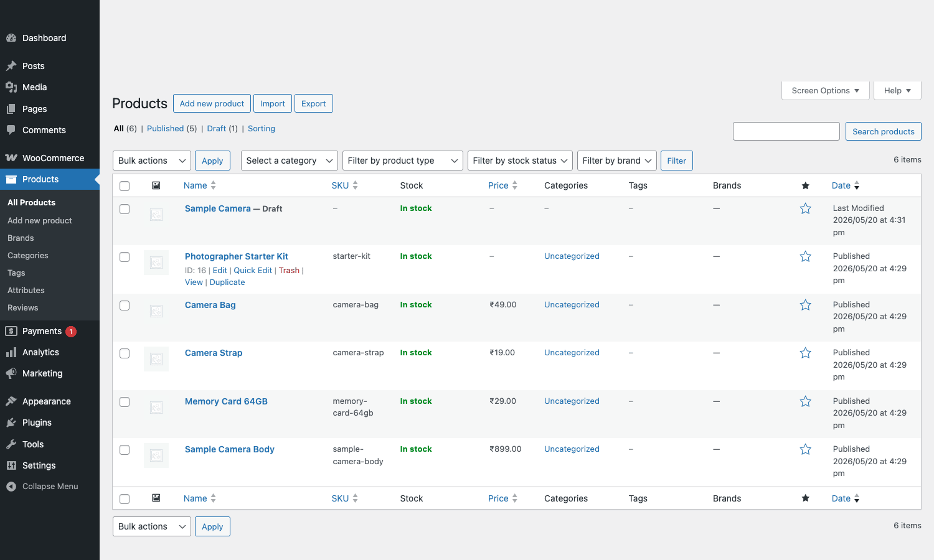Viewport: 934px width, 560px height.
Task: Click Quick Edit for Photographer Starter Kit
Action: [x=253, y=270]
